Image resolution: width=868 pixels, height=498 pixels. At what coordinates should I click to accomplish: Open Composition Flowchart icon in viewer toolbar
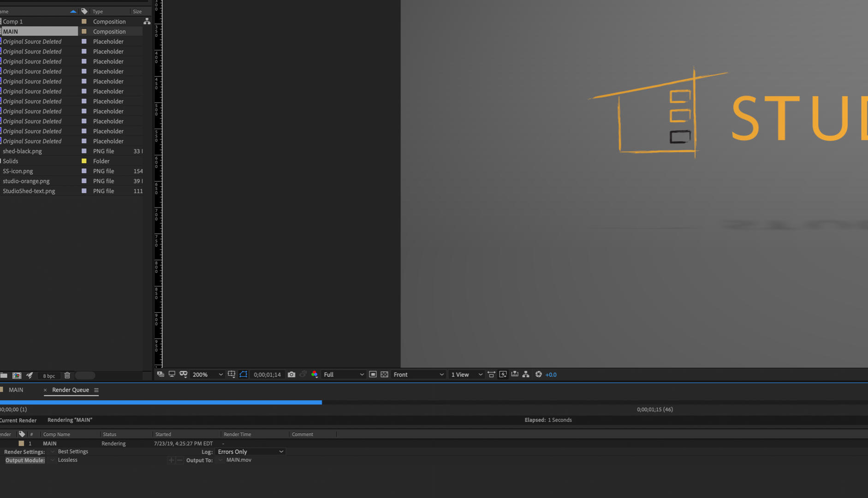pos(526,374)
